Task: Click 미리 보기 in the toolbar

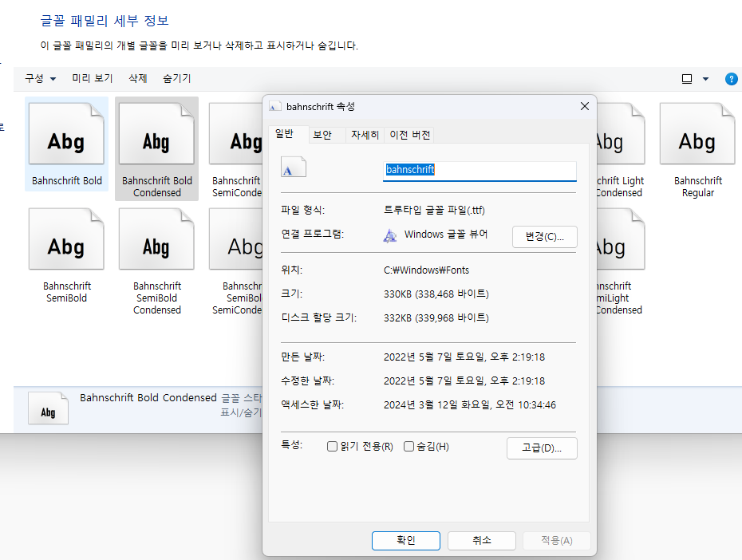Action: (93, 78)
